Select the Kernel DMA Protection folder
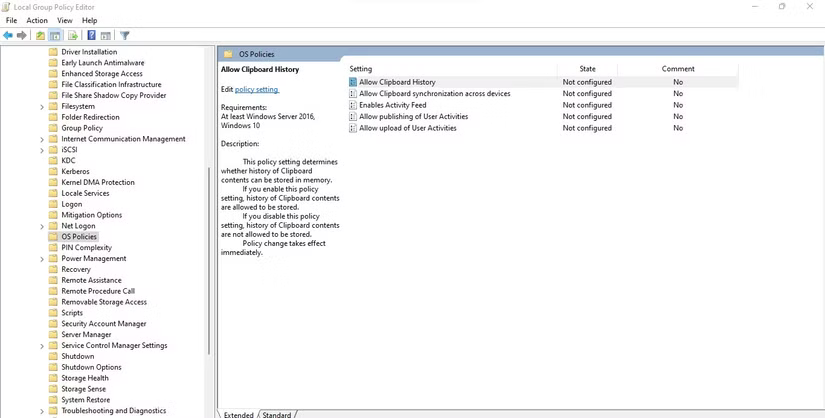 pos(97,182)
